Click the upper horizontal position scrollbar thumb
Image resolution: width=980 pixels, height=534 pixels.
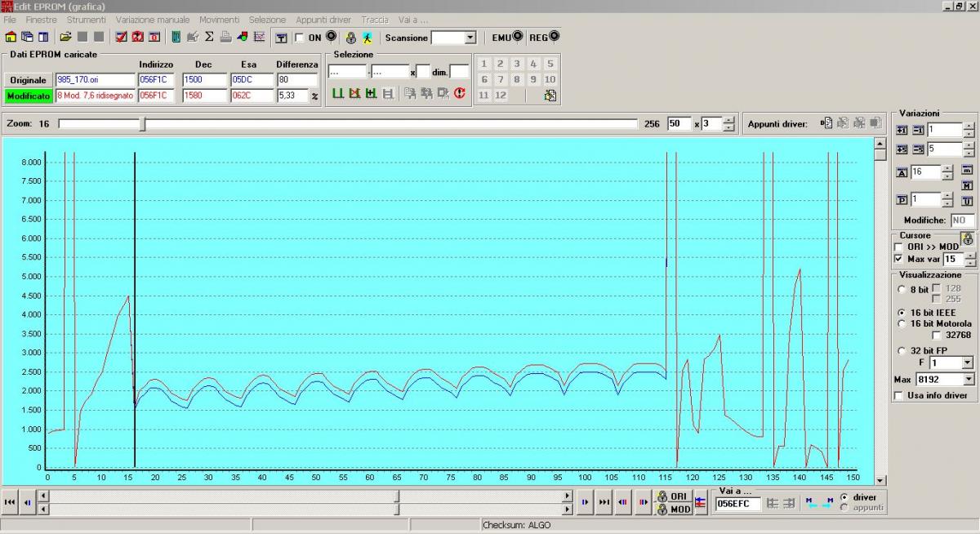397,496
